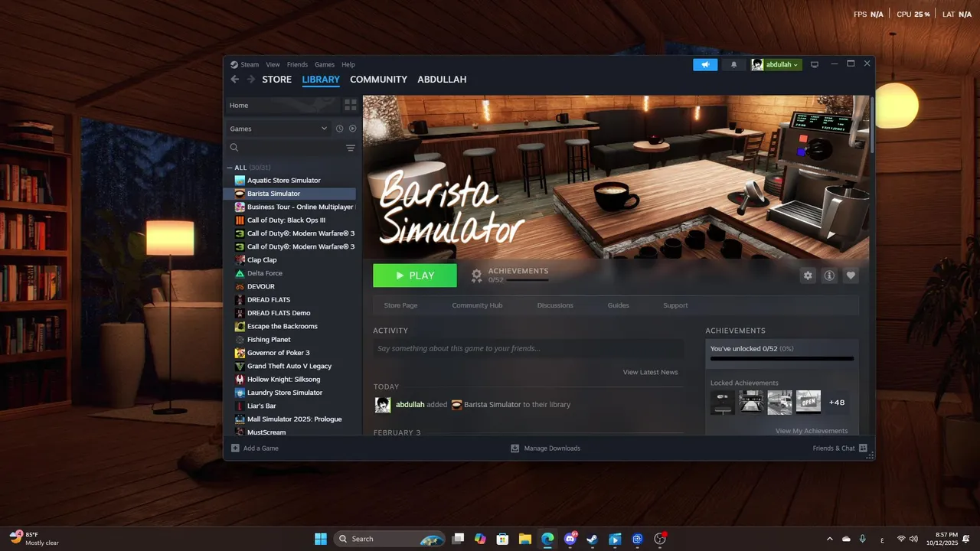Open the Windows Start menu
This screenshot has width=980, height=551.
coord(321,539)
